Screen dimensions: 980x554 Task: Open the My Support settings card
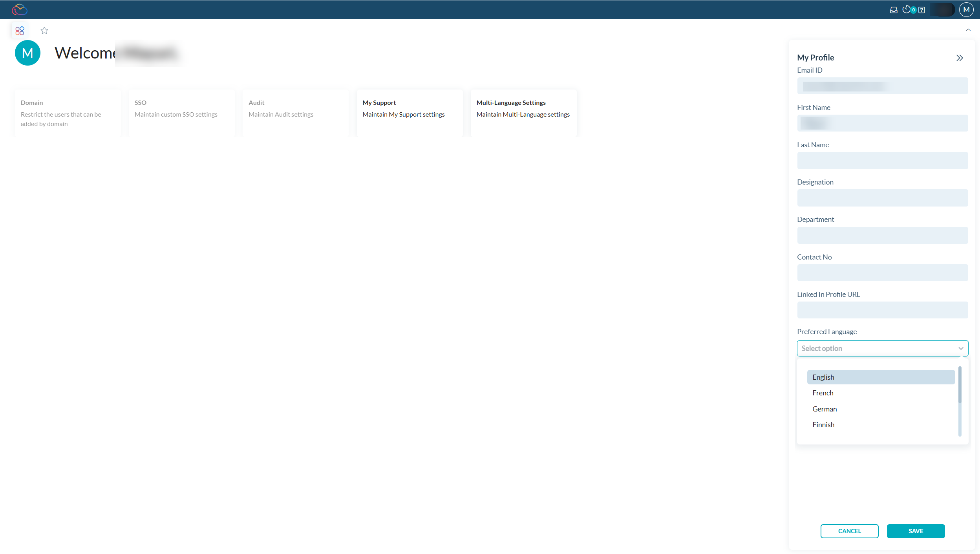coord(409,113)
